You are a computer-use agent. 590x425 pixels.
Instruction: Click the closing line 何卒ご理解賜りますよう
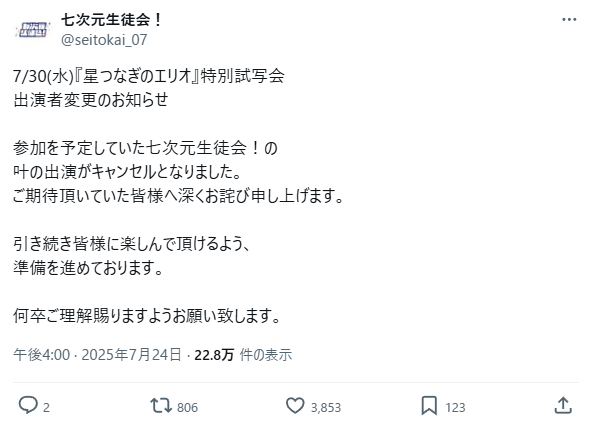tap(147, 315)
